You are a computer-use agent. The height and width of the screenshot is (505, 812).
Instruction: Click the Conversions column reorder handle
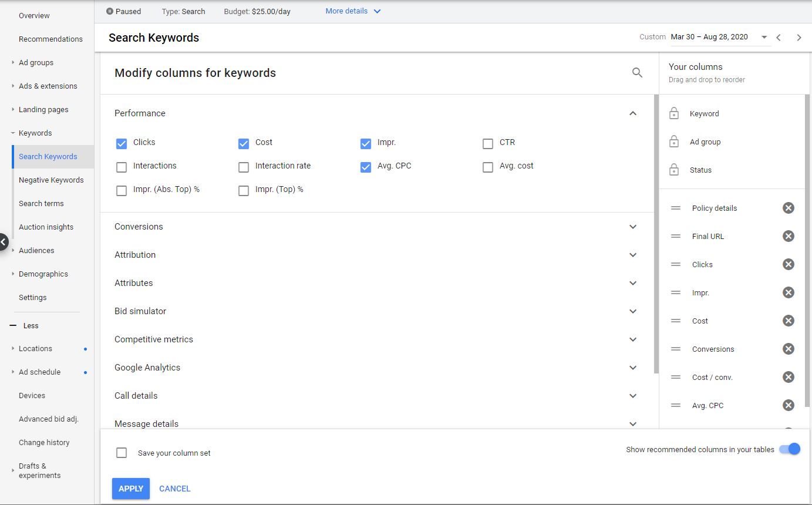pyautogui.click(x=676, y=349)
